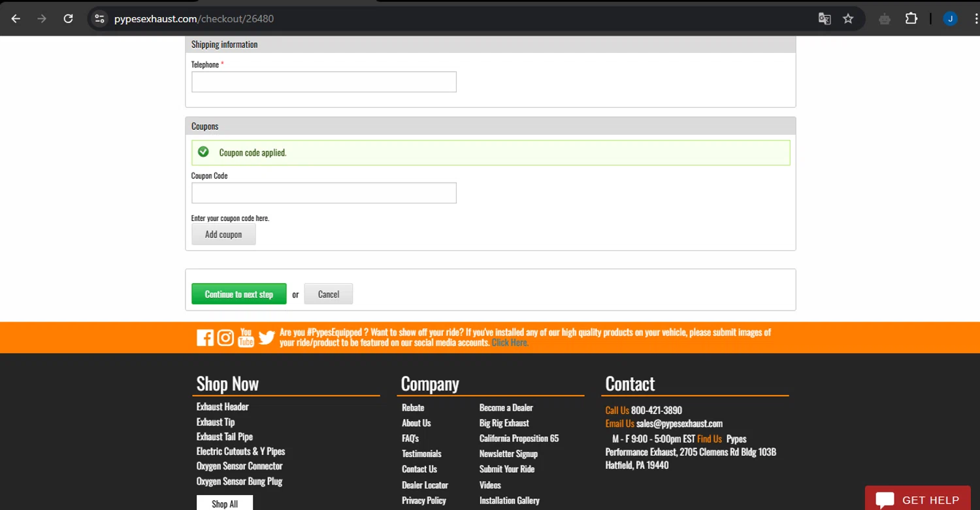Click the translate page icon

(825, 19)
